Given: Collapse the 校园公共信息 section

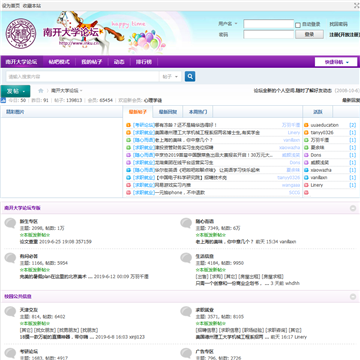Looking at the screenshot, I should click(353, 297).
